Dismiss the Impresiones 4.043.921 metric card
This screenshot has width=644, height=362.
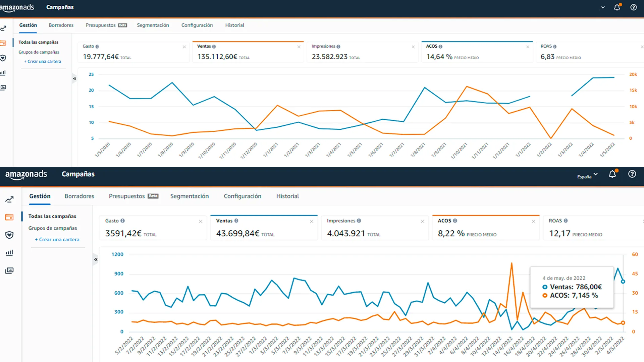point(422,221)
